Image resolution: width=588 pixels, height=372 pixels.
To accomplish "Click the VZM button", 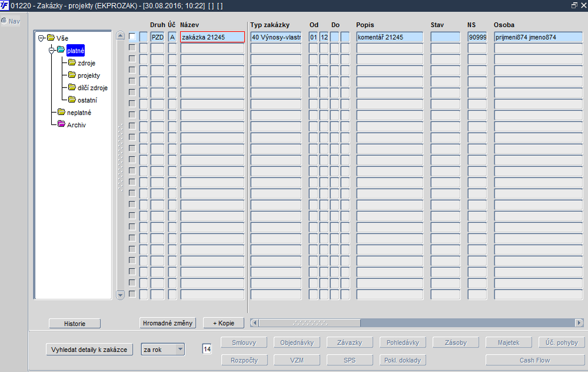I will click(297, 360).
